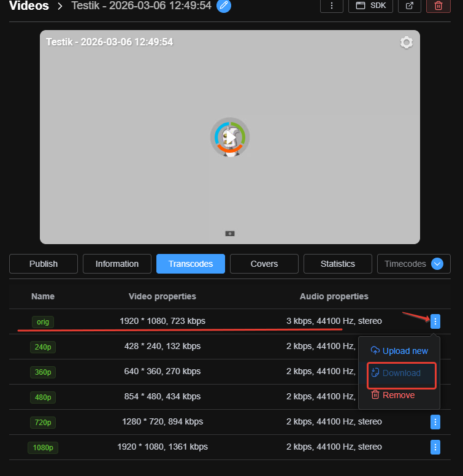Click the 360p transcode label
The height and width of the screenshot is (476, 463).
coord(43,372)
